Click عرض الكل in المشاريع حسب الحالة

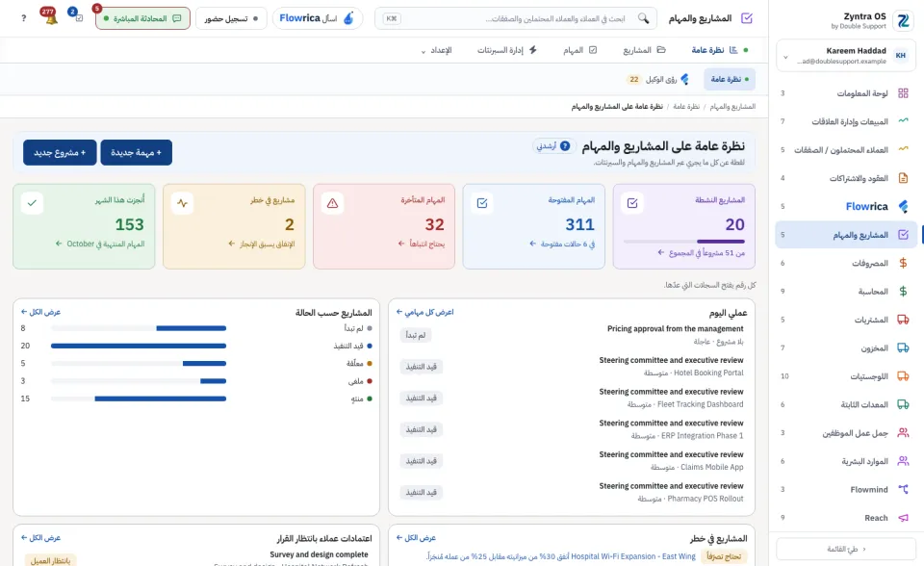(40, 312)
